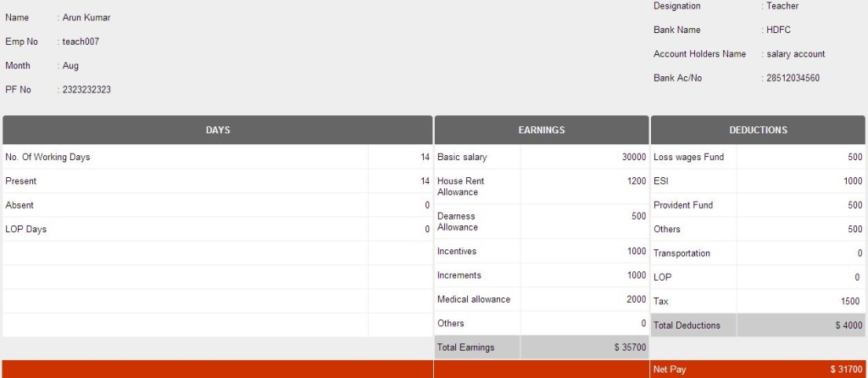Click the Net Pay label
Viewport: 868px width, 378px height.
pyautogui.click(x=670, y=370)
